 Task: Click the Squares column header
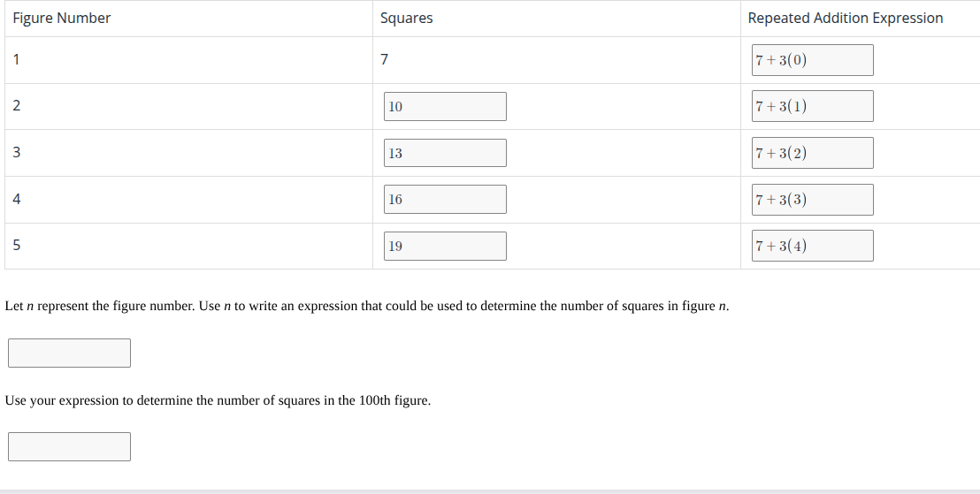[406, 19]
